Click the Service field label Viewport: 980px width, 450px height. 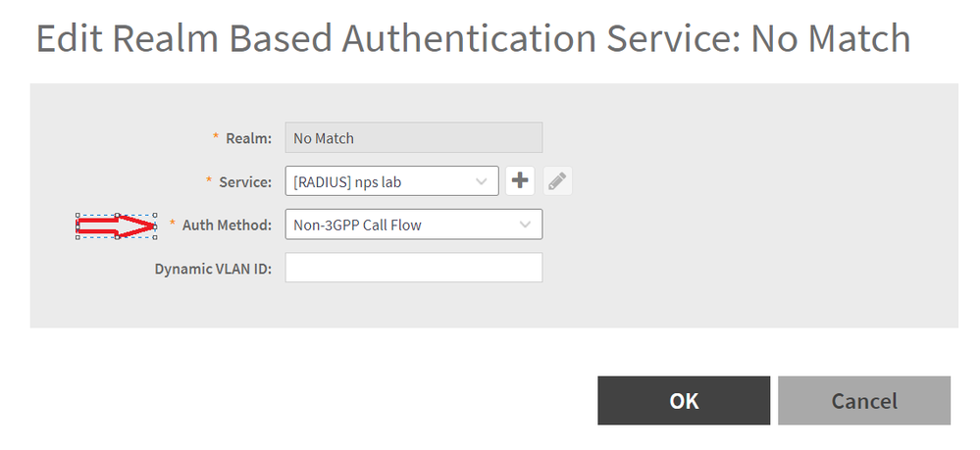click(245, 182)
